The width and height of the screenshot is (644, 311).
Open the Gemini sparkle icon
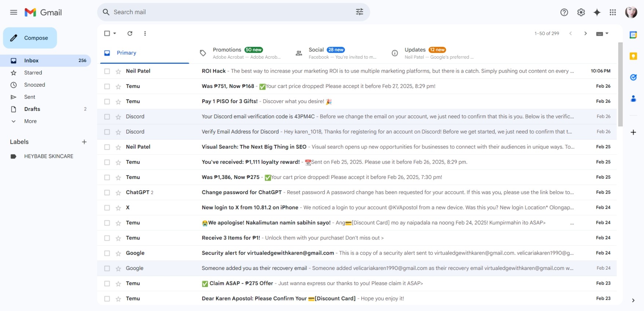(597, 12)
